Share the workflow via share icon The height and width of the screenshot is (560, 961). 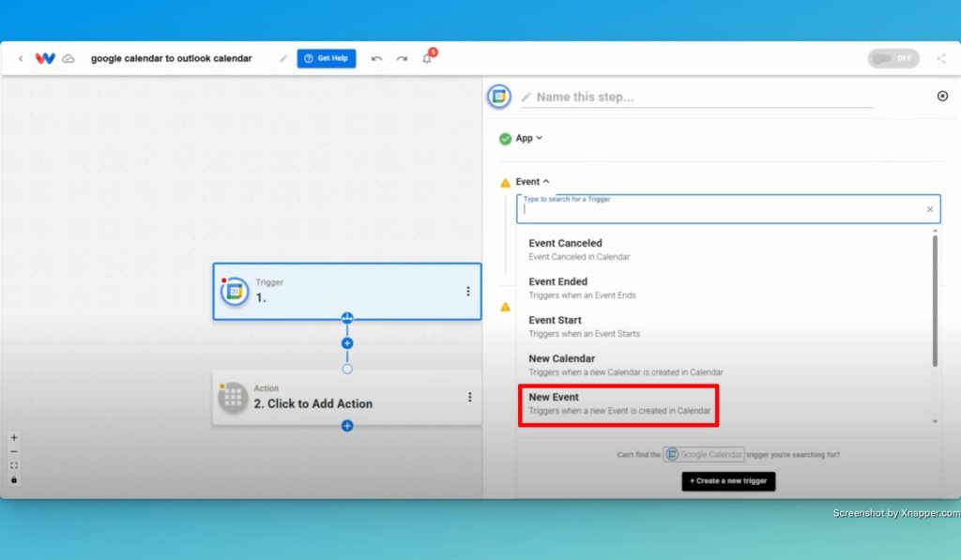pos(940,58)
